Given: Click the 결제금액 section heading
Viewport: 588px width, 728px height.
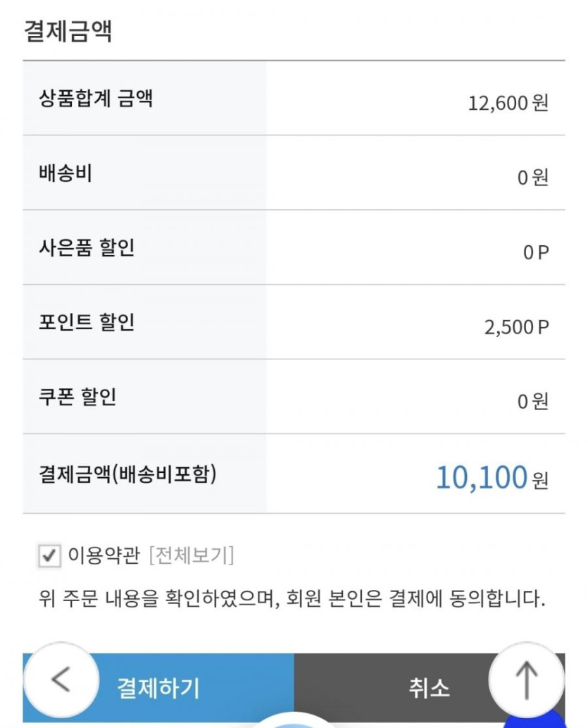Looking at the screenshot, I should point(68,32).
